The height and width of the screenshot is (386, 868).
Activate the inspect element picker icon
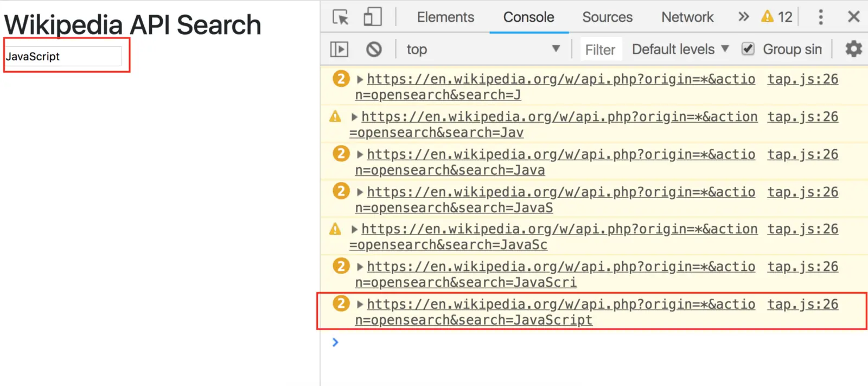(341, 17)
